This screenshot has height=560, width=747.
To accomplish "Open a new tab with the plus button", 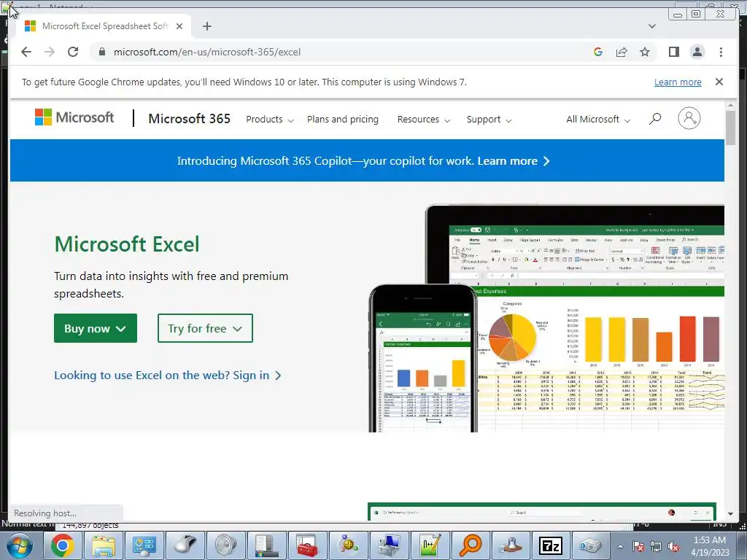I will tap(206, 26).
